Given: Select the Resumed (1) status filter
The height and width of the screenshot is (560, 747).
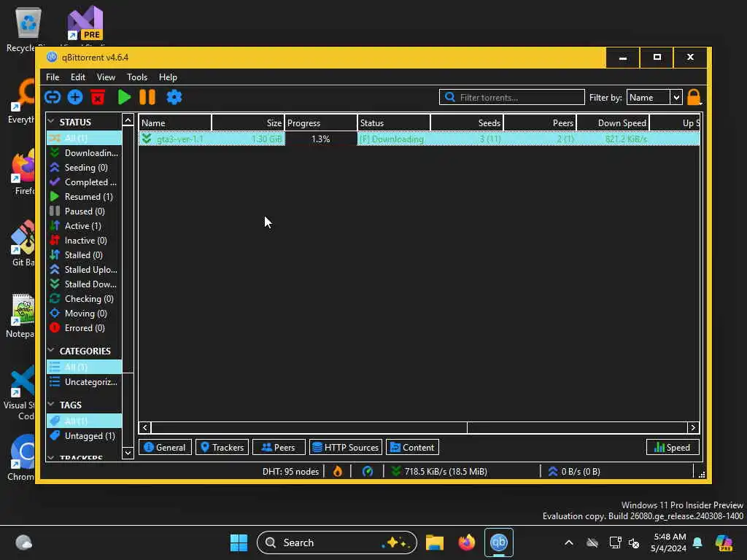Looking at the screenshot, I should click(84, 197).
